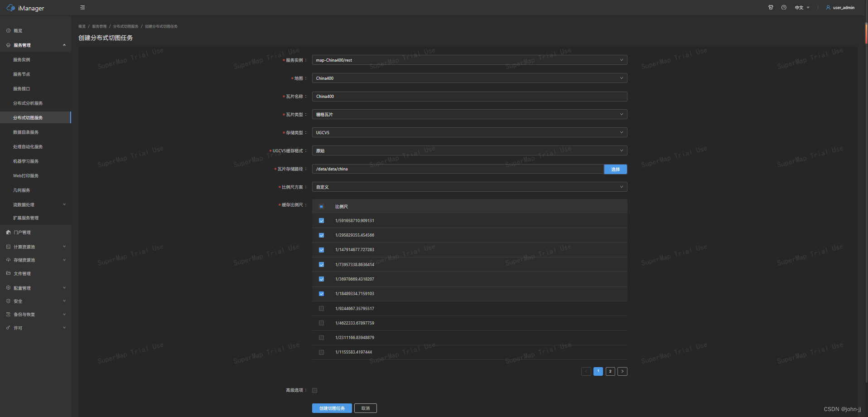
Task: Enable the 高级选项 advanced options checkbox
Action: pyautogui.click(x=314, y=390)
